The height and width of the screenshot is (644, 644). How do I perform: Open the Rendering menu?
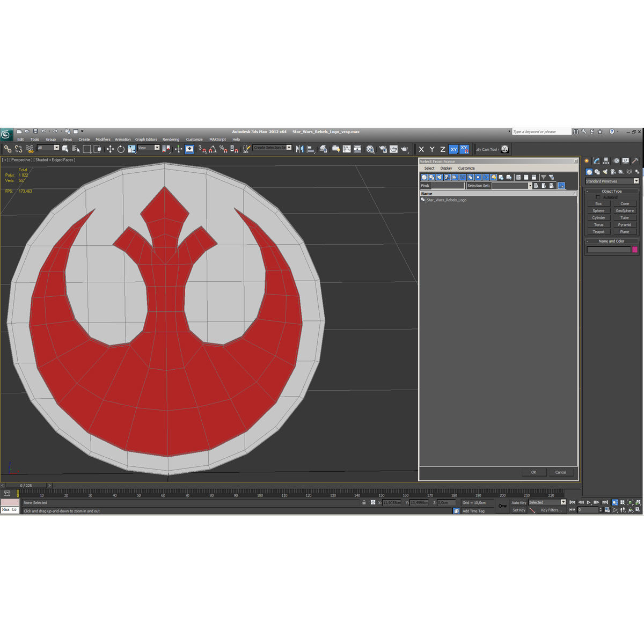point(171,140)
